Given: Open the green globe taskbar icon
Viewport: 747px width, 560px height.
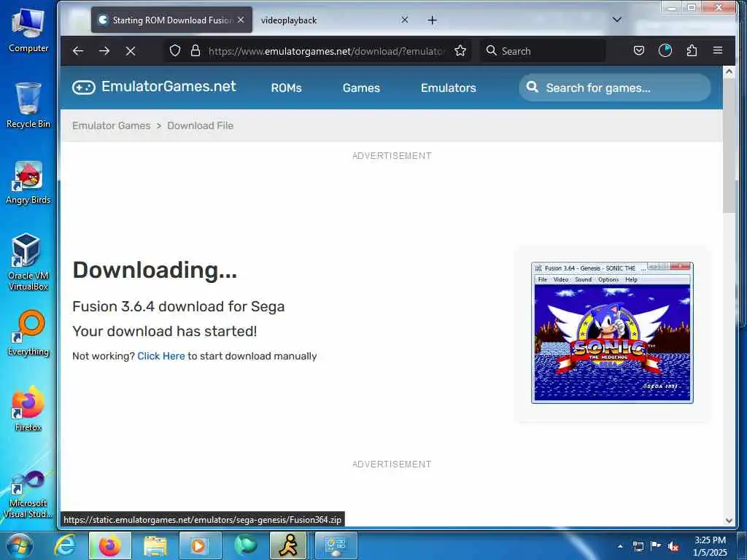Looking at the screenshot, I should [245, 545].
